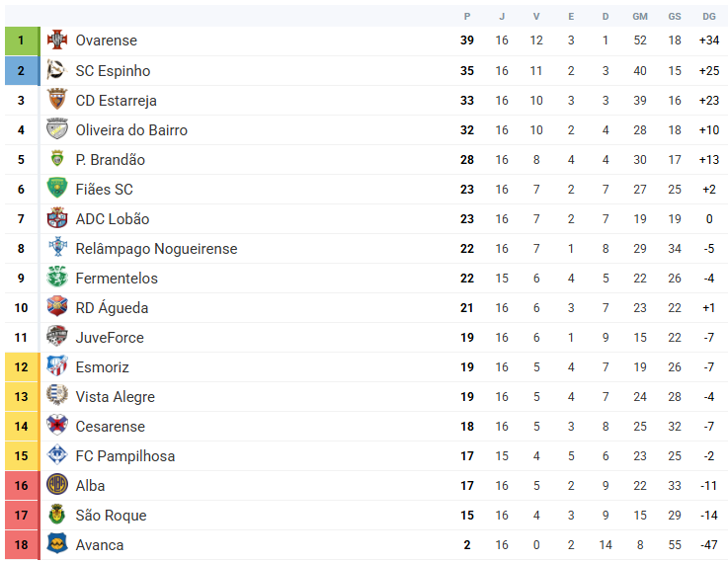
Task: Click the SC Espinho club crest
Action: [x=57, y=70]
